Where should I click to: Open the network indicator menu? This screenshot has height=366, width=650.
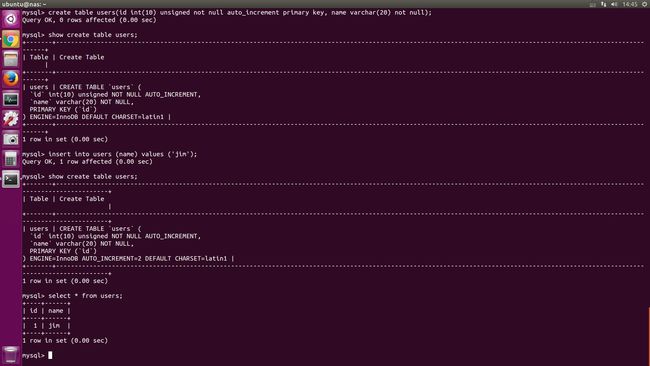point(604,4)
